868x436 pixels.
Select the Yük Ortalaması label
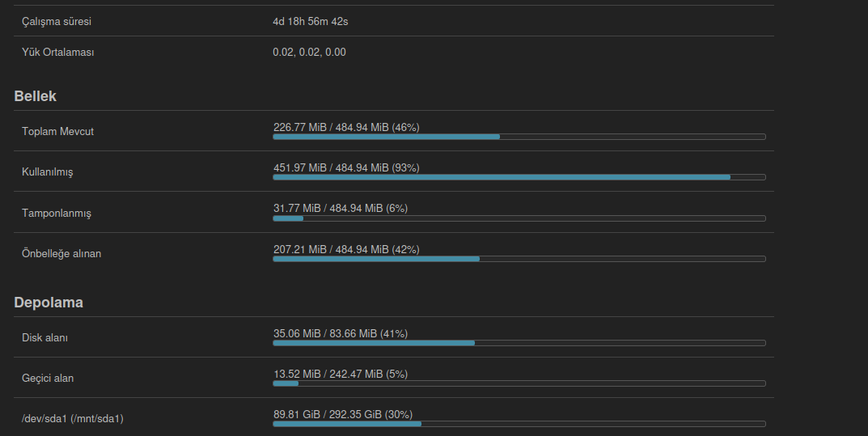58,52
